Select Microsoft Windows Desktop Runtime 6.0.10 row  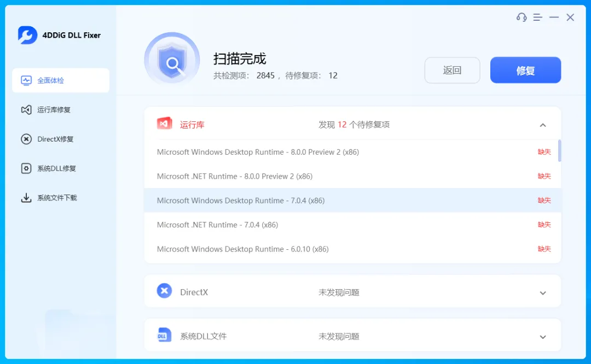pyautogui.click(x=352, y=249)
